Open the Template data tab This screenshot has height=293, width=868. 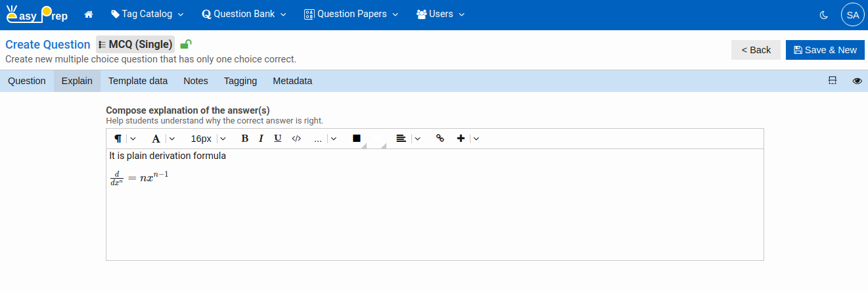point(138,81)
